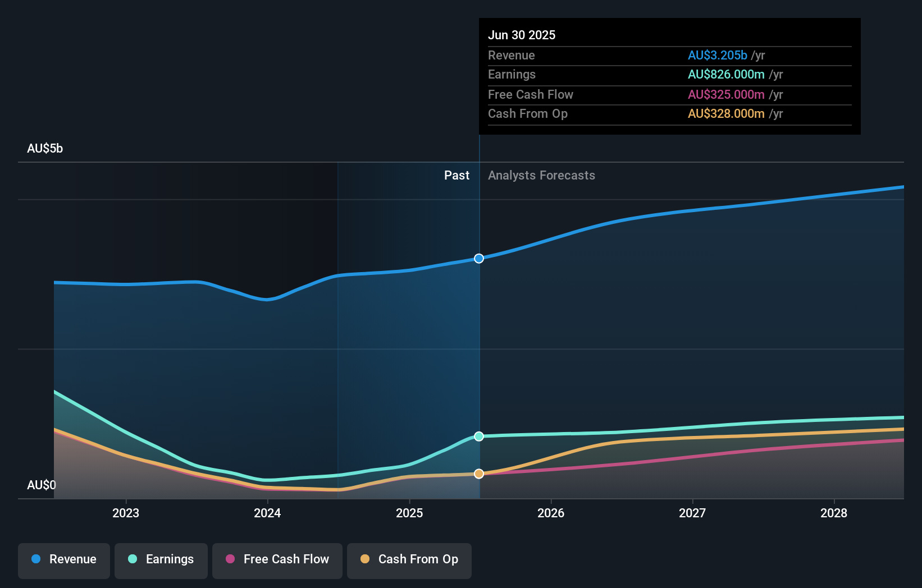Toggle the Free Cash Flow series visibility
The image size is (922, 588).
click(277, 560)
